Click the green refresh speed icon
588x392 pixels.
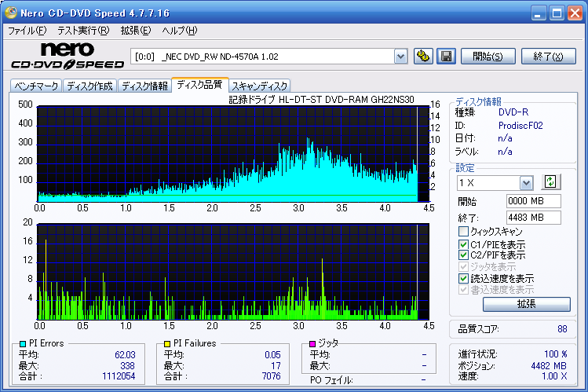coord(550,182)
